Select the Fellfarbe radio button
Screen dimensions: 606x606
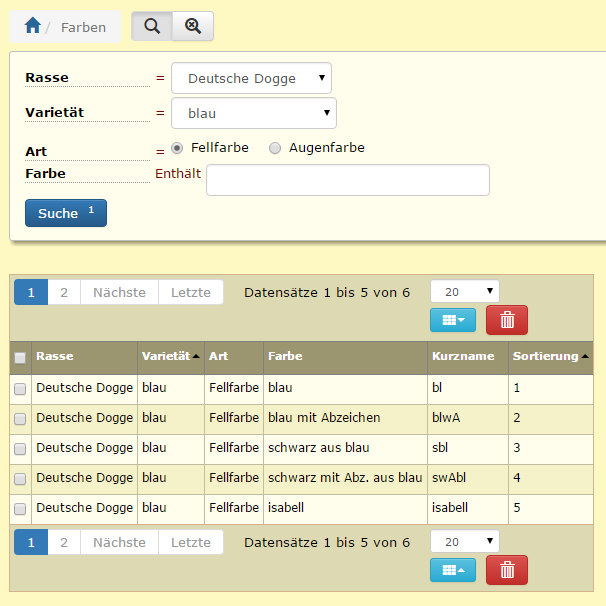177,148
